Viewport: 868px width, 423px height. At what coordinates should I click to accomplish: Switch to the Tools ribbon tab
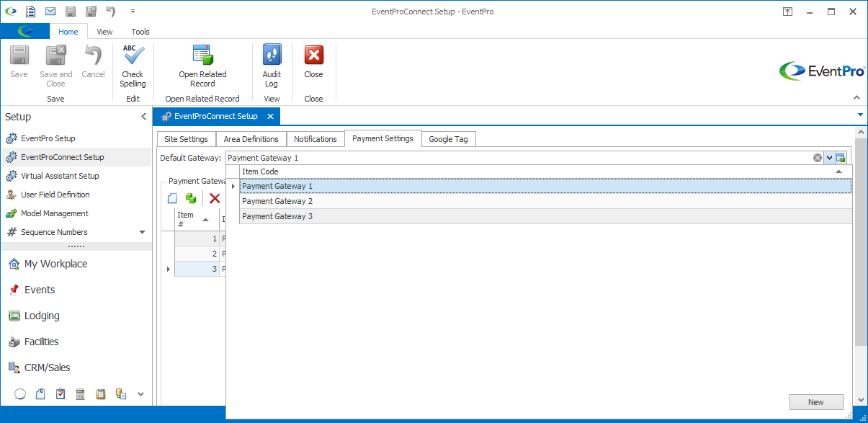[x=140, y=32]
